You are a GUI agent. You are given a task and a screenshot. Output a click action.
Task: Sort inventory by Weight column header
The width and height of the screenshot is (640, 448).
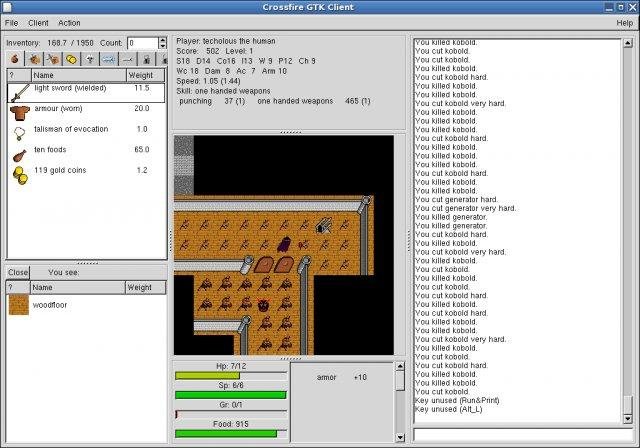146,75
